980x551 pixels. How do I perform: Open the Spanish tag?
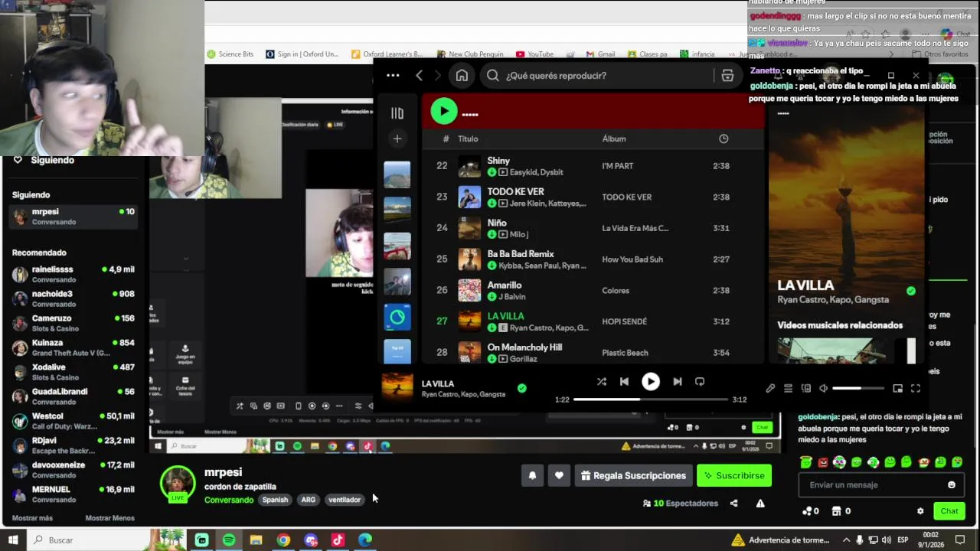pyautogui.click(x=275, y=500)
